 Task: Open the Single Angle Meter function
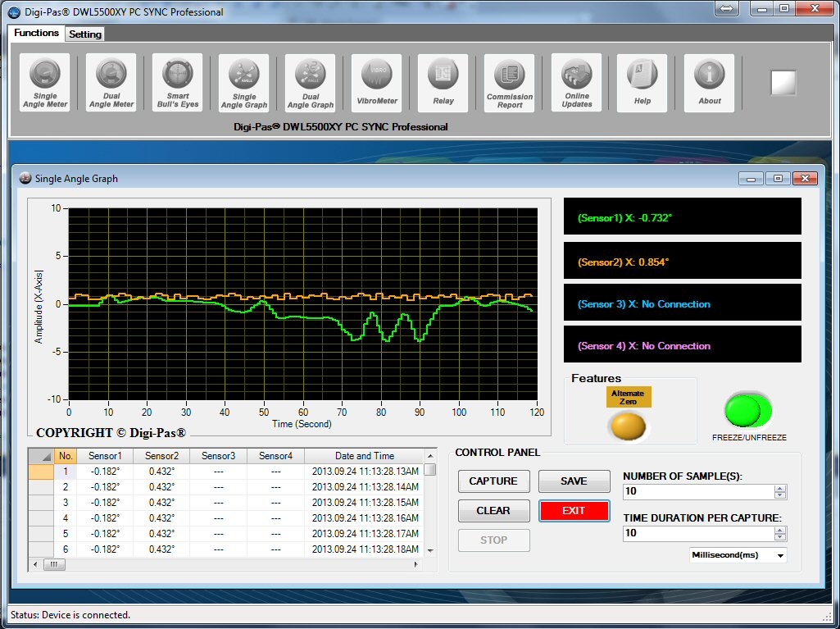(x=45, y=83)
